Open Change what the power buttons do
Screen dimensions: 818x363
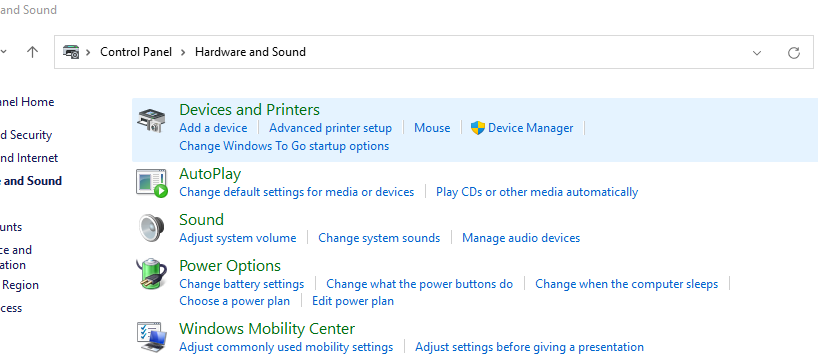point(419,284)
